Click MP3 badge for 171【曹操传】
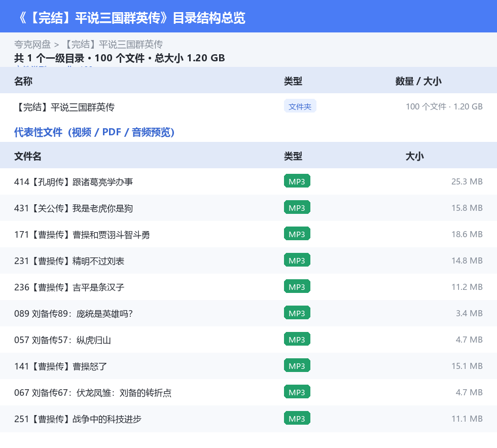This screenshot has width=497, height=448. click(x=297, y=234)
